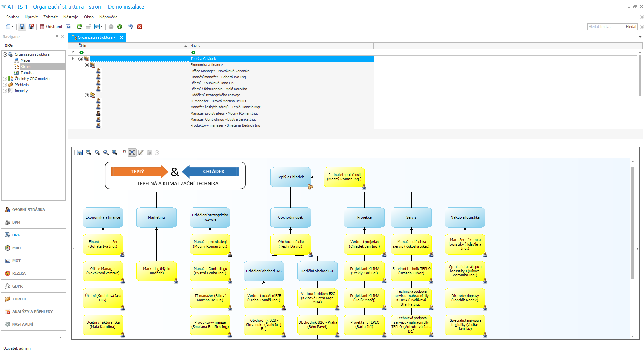The image size is (644, 353).
Task: Expand the Importy tree node
Action: coord(5,91)
